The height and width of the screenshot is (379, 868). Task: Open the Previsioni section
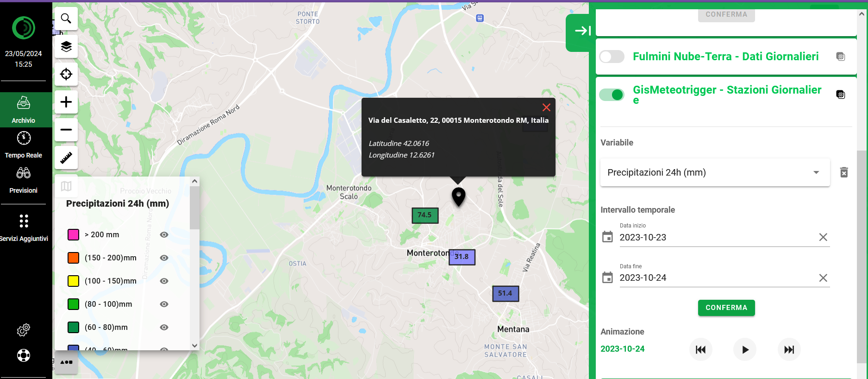tap(23, 180)
